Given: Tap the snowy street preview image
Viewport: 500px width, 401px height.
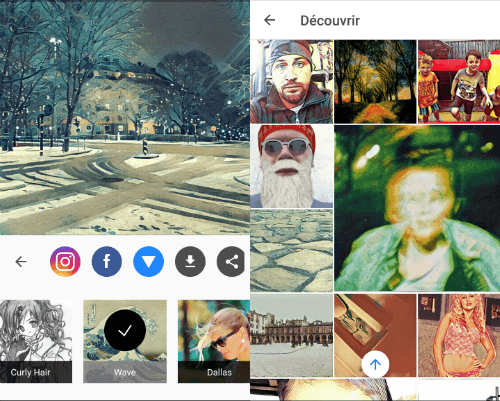Looking at the screenshot, I should pos(125,117).
